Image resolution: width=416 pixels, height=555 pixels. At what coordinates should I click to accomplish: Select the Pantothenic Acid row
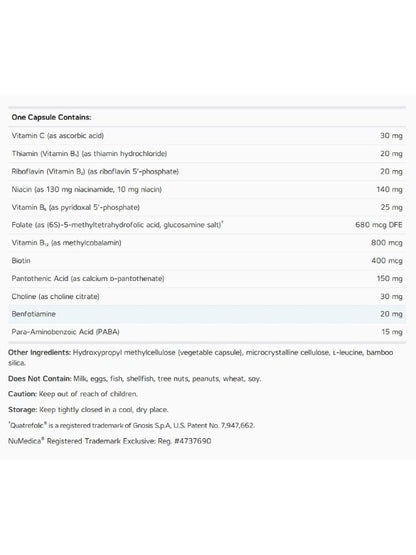tap(207, 279)
